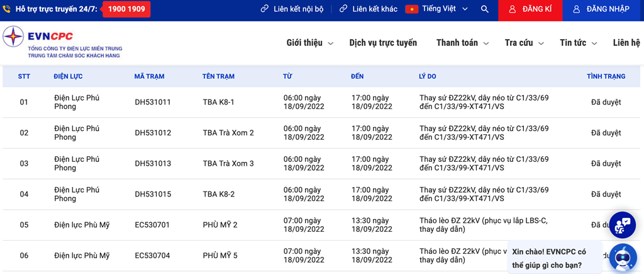The width and height of the screenshot is (644, 274).
Task: Open the Liên hệ menu item
Action: coord(626,43)
